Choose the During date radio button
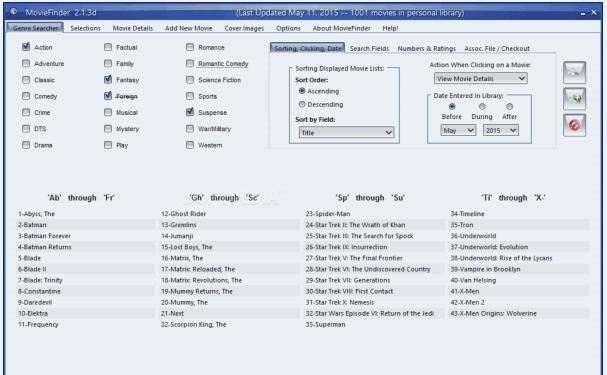 [x=482, y=106]
